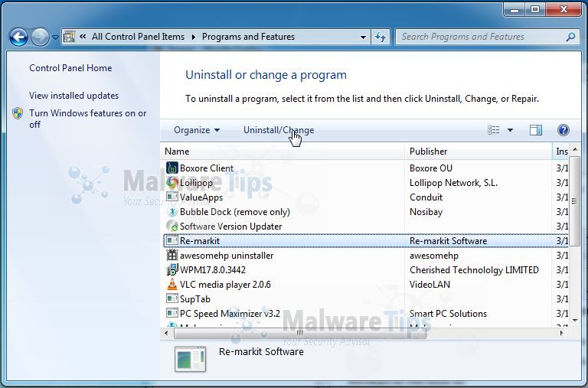This screenshot has height=388, width=588.
Task: Click the awesomehp uninstaller icon
Action: coord(172,256)
